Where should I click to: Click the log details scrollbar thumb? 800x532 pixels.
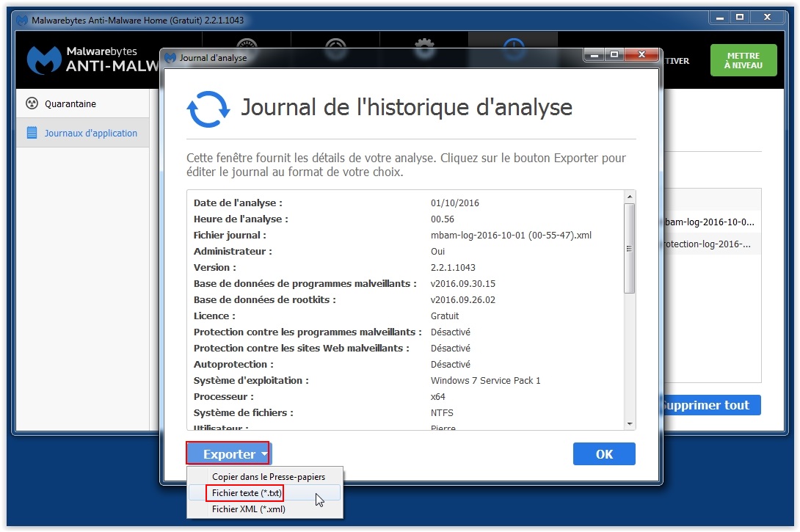[x=630, y=249]
